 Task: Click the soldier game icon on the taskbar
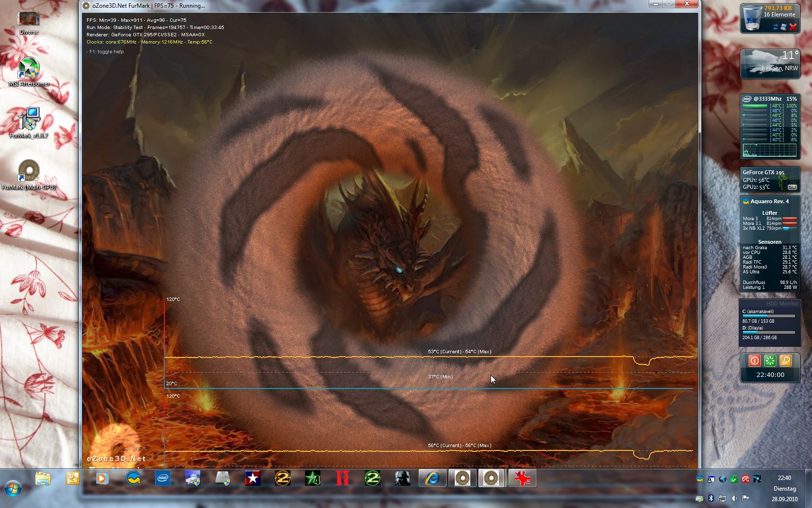[x=403, y=478]
